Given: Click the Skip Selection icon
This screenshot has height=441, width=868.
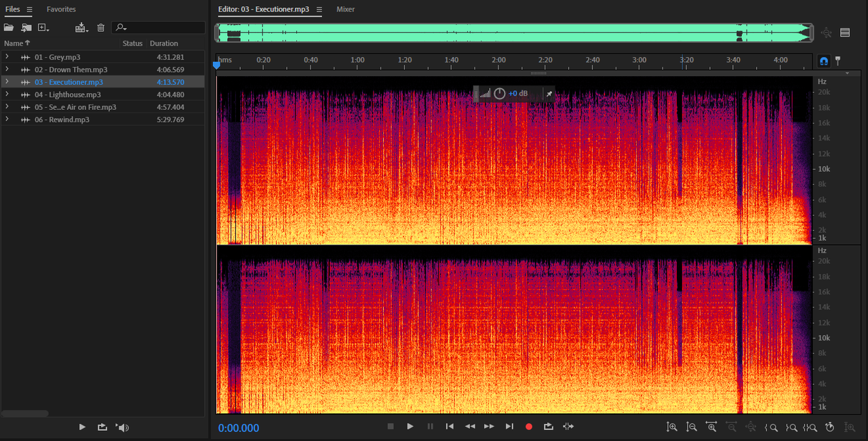Looking at the screenshot, I should 568,427.
